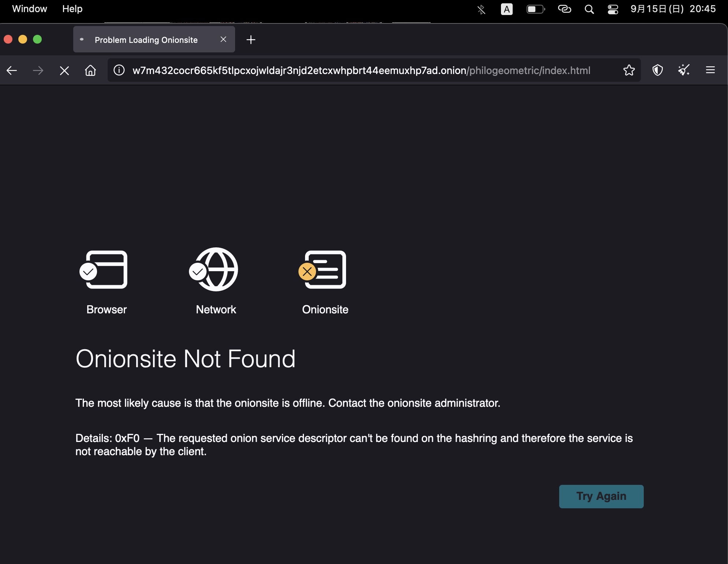728x564 pixels.
Task: Click the Network label
Action: pyautogui.click(x=216, y=310)
